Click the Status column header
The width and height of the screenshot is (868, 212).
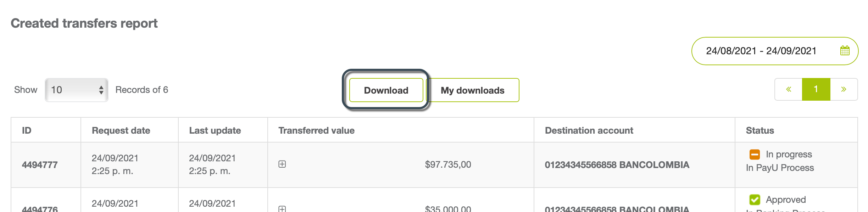(760, 130)
